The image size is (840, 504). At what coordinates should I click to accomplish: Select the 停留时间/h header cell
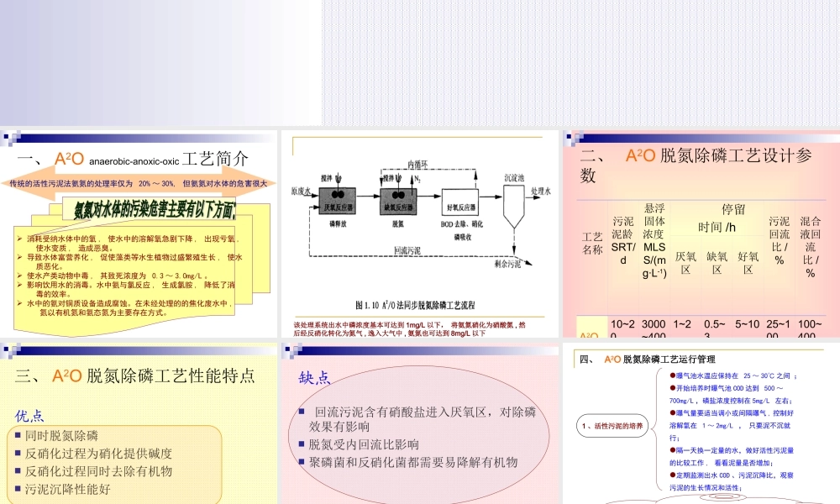(x=717, y=218)
